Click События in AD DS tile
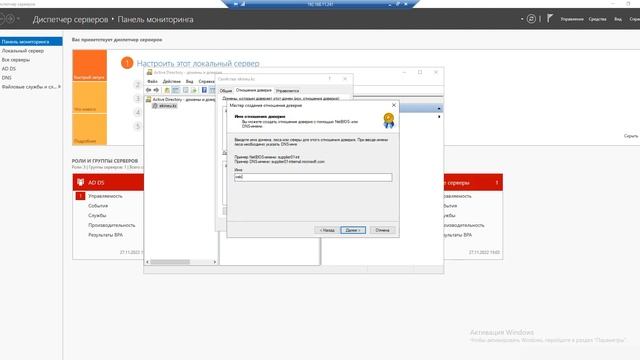Screen dimensions: 640x360 (98, 206)
